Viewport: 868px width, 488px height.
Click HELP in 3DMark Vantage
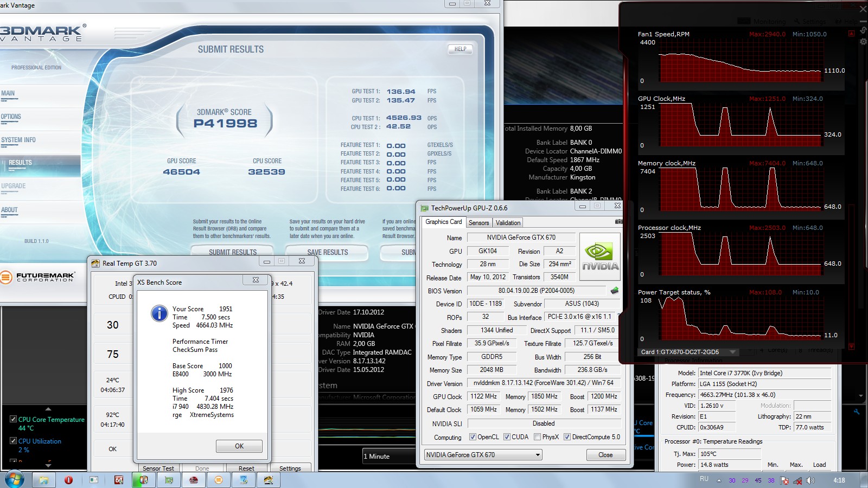click(460, 49)
